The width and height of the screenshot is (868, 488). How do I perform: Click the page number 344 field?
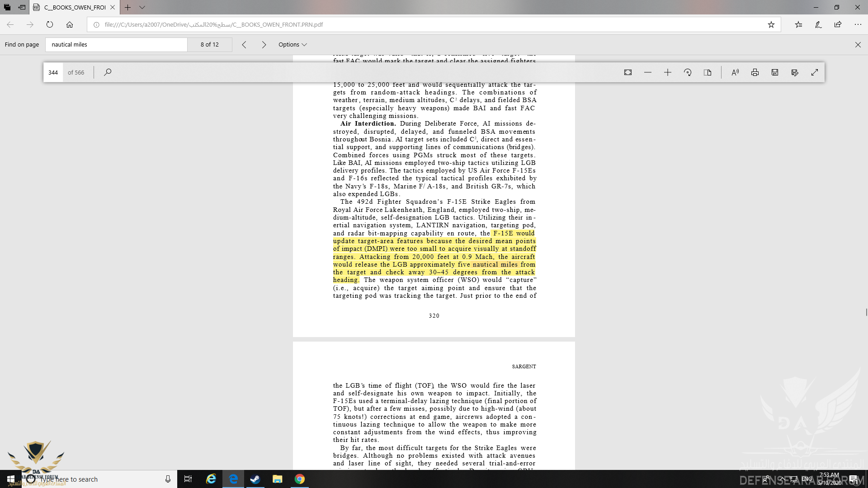click(x=53, y=72)
